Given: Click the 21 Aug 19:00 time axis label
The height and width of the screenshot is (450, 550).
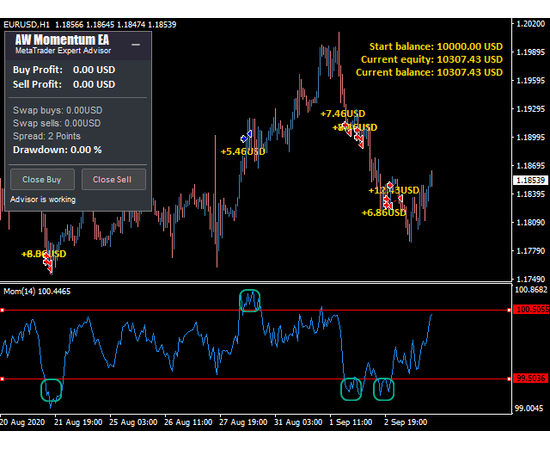Looking at the screenshot, I should tap(78, 422).
